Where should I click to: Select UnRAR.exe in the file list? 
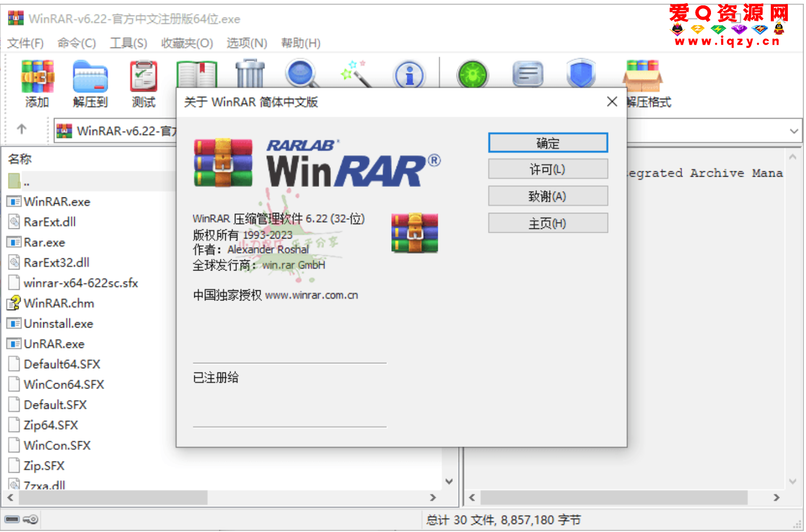pos(54,344)
